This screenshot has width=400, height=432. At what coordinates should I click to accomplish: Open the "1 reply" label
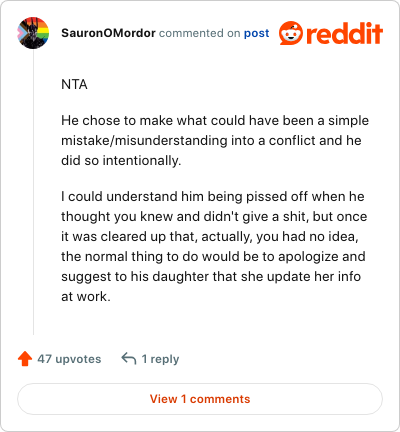tap(160, 359)
